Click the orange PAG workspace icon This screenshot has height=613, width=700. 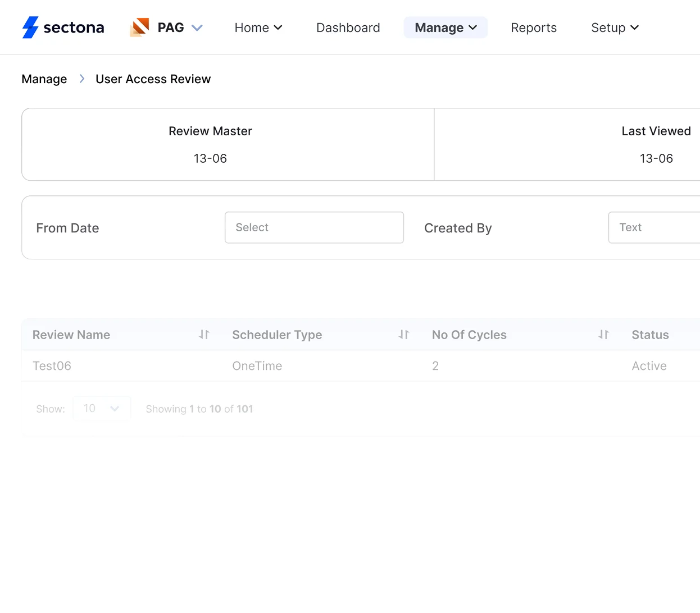tap(139, 26)
